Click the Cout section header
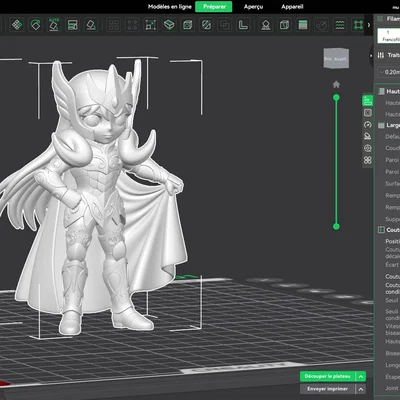Viewport: 400px width, 400px height. point(388,230)
